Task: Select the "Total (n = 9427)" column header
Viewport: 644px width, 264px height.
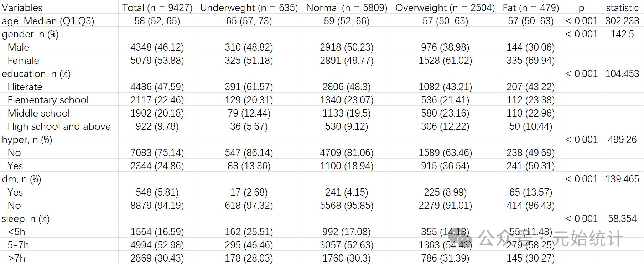Action: click(157, 7)
